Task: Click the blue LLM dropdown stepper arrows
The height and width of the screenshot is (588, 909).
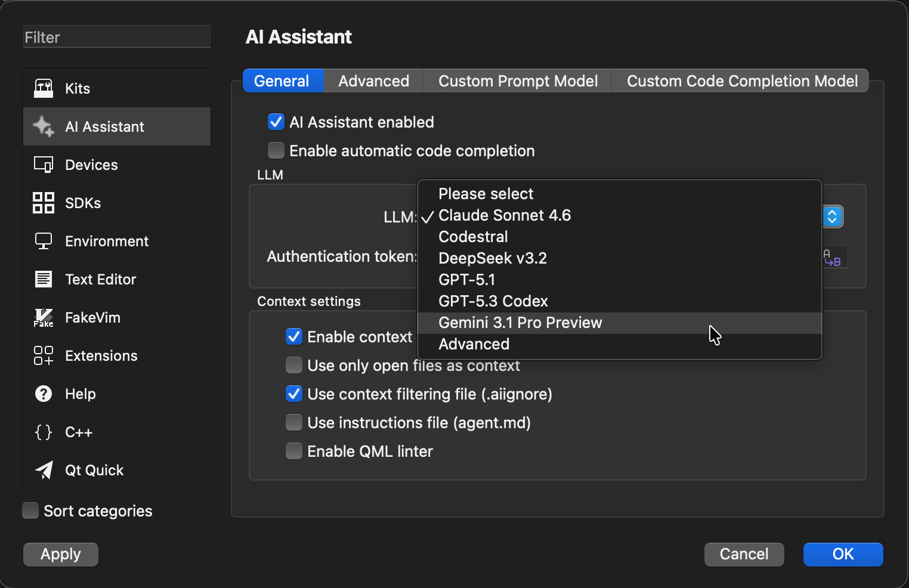Action: 833,216
